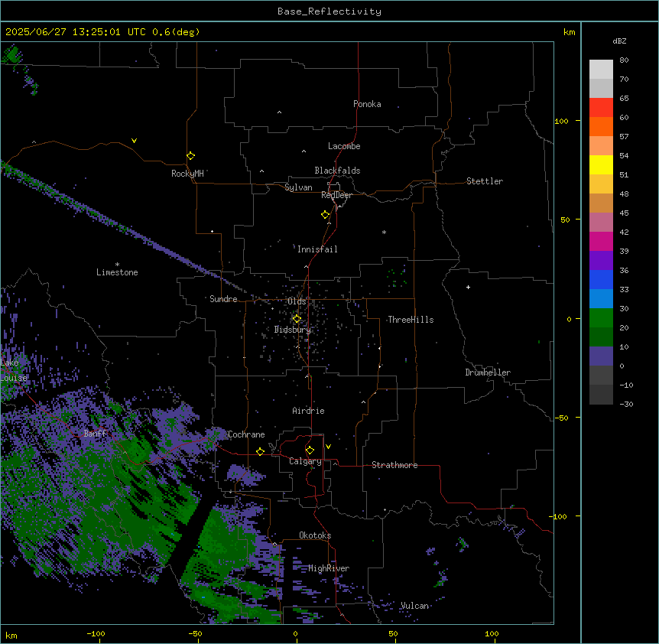This screenshot has height=644, width=659.
Task: Click the white plus marker north of Drumheller
Action: click(x=468, y=287)
